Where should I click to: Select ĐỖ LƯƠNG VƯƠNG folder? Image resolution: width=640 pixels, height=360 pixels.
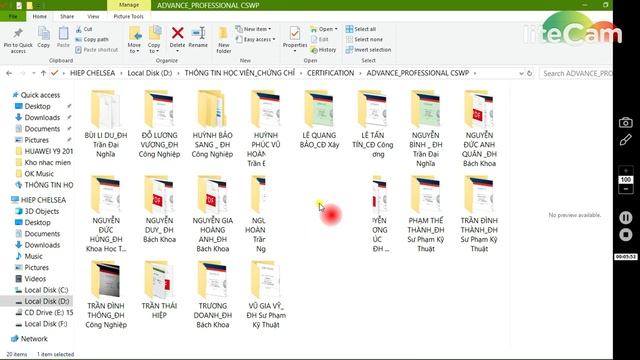(x=159, y=124)
